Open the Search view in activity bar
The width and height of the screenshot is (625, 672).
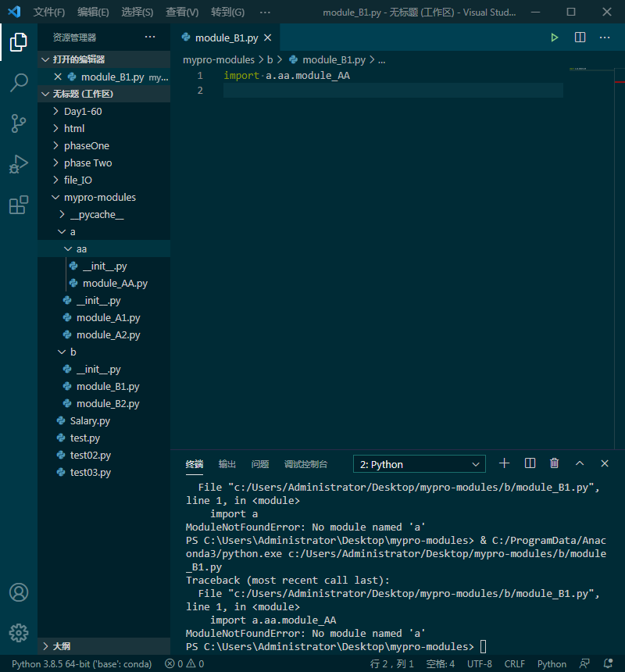[x=19, y=82]
